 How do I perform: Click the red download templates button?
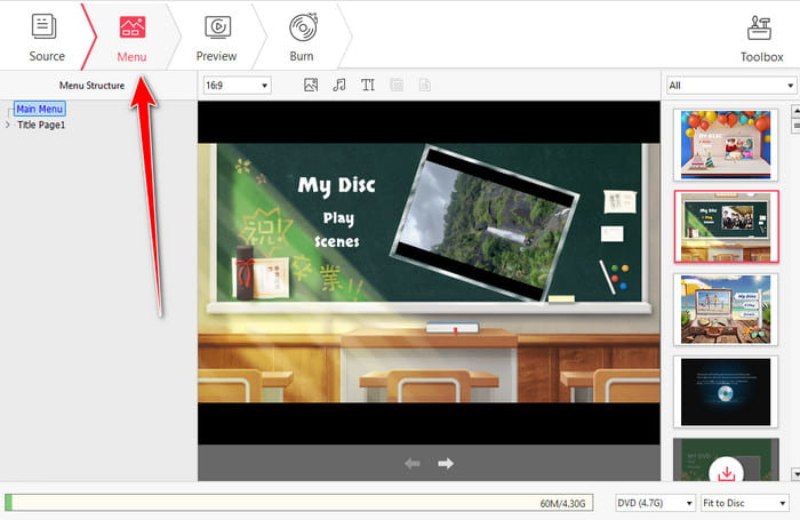coord(727,471)
